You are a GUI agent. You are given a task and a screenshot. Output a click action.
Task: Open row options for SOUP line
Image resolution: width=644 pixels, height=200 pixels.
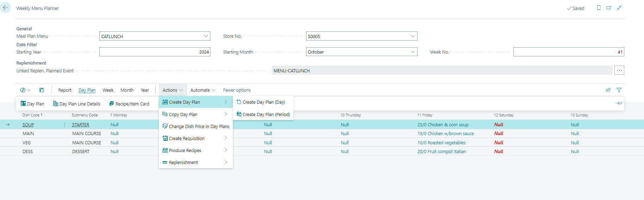(64, 125)
